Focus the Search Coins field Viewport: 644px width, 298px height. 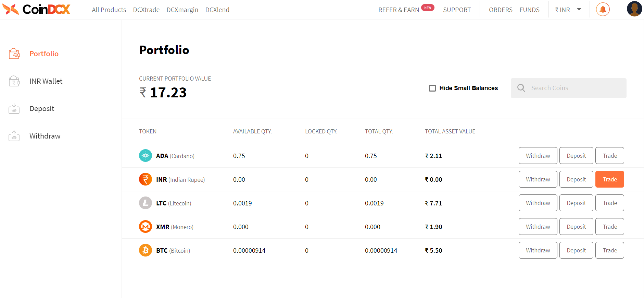point(575,88)
